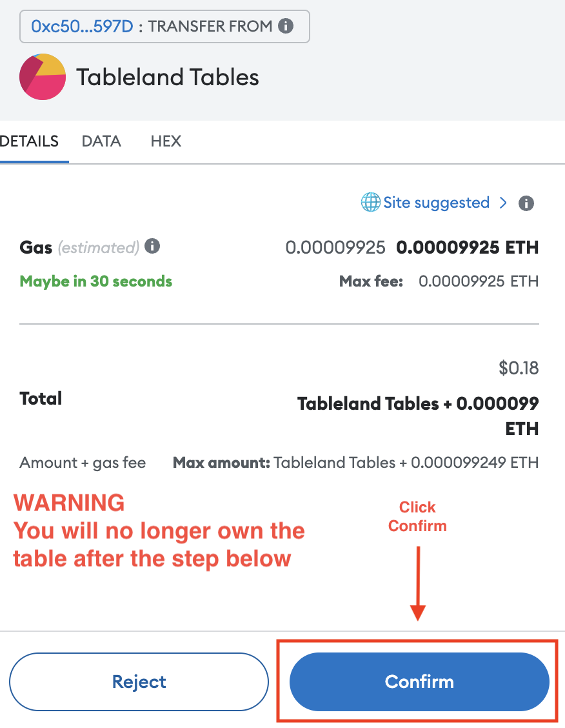
Task: Click the Tableland Tables pie chart icon
Action: point(43,77)
